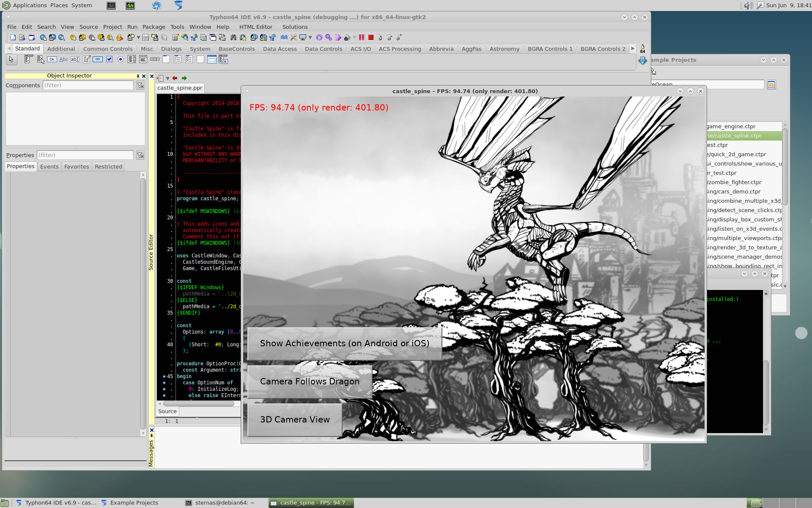The width and height of the screenshot is (812, 508).
Task: Click the binoculars find icon
Action: [233, 38]
